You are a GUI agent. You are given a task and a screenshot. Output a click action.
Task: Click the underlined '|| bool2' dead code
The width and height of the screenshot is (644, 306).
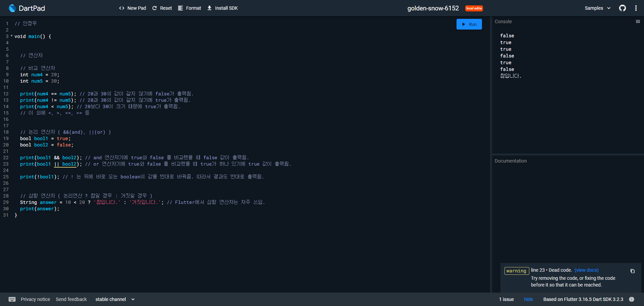coord(65,164)
